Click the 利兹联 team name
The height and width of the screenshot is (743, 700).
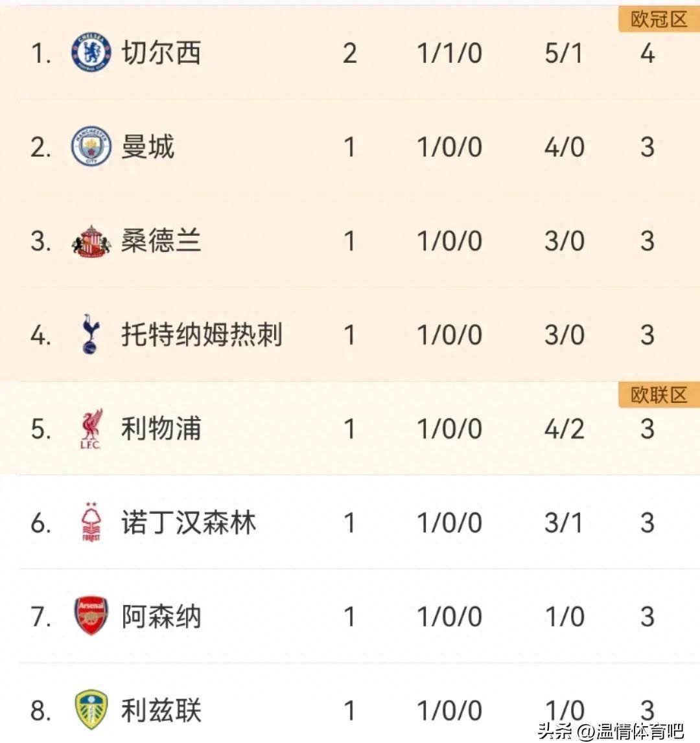(x=161, y=711)
